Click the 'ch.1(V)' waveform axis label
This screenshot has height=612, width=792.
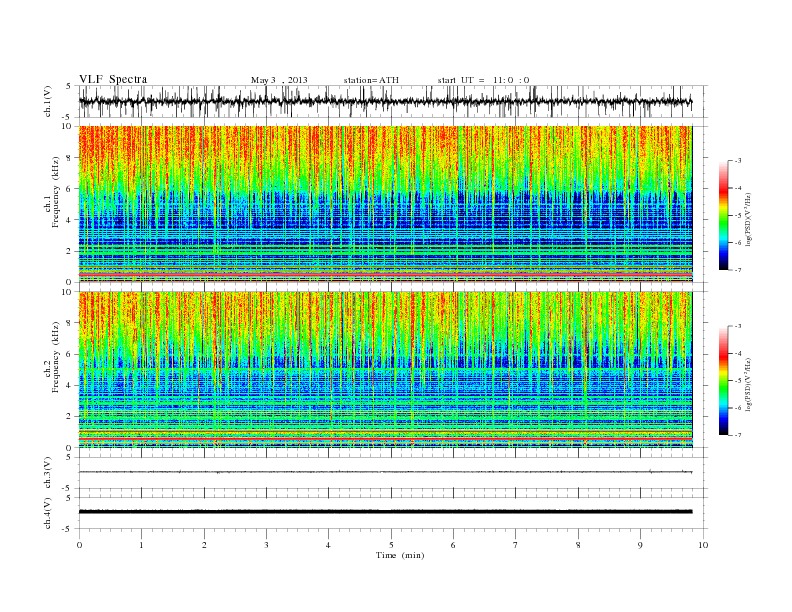tap(48, 101)
